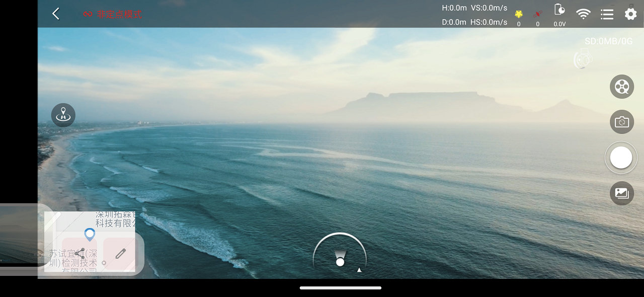Tap the red link icon beside 非定点模式
644x297 pixels.
[x=88, y=14]
